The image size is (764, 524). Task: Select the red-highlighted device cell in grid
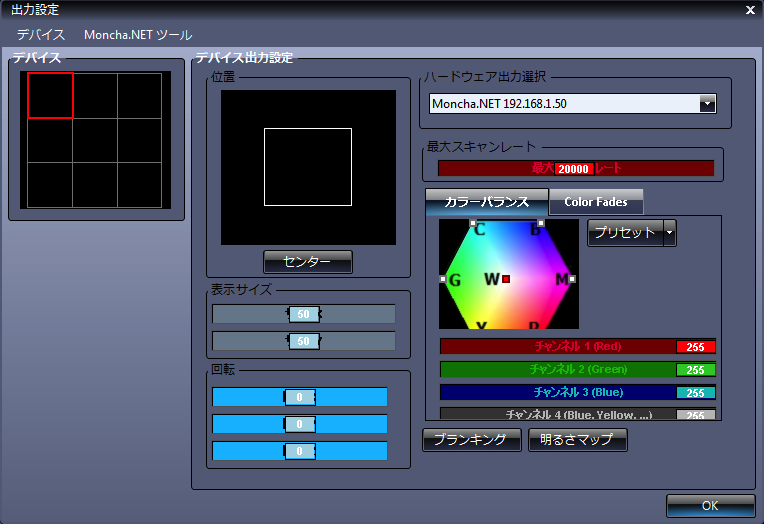coord(50,95)
